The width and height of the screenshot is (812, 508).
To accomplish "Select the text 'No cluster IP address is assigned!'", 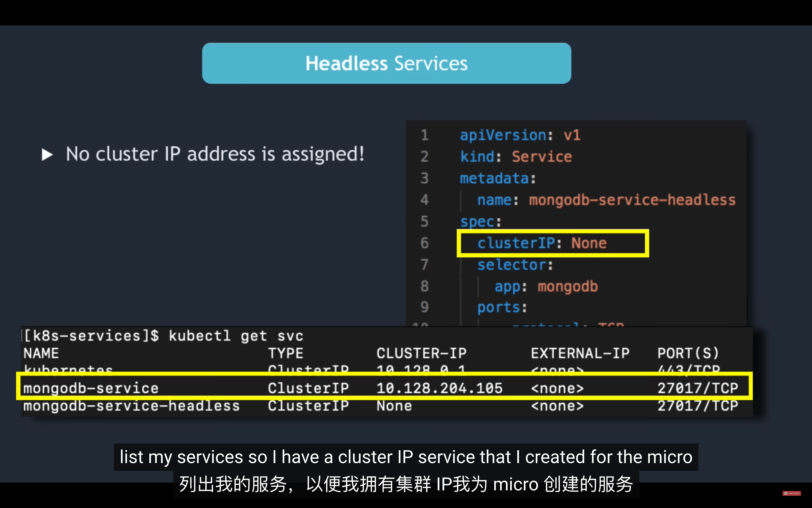I will click(x=215, y=154).
